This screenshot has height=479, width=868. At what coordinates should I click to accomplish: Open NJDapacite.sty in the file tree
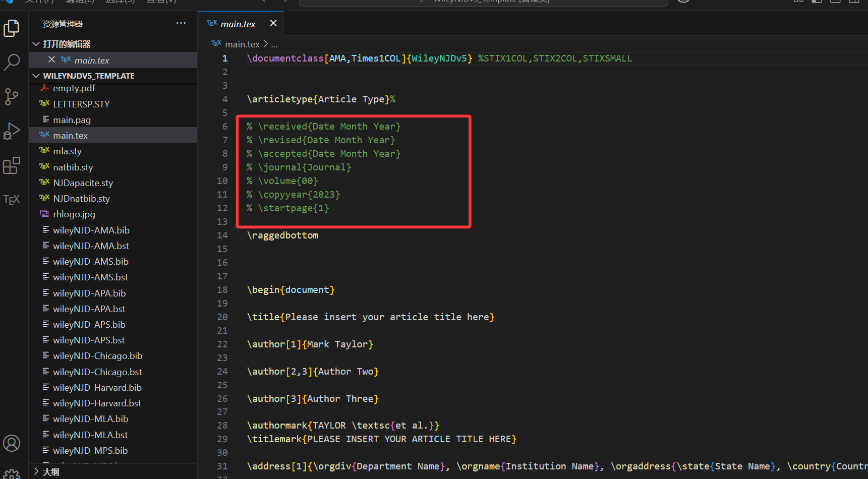pos(113,183)
